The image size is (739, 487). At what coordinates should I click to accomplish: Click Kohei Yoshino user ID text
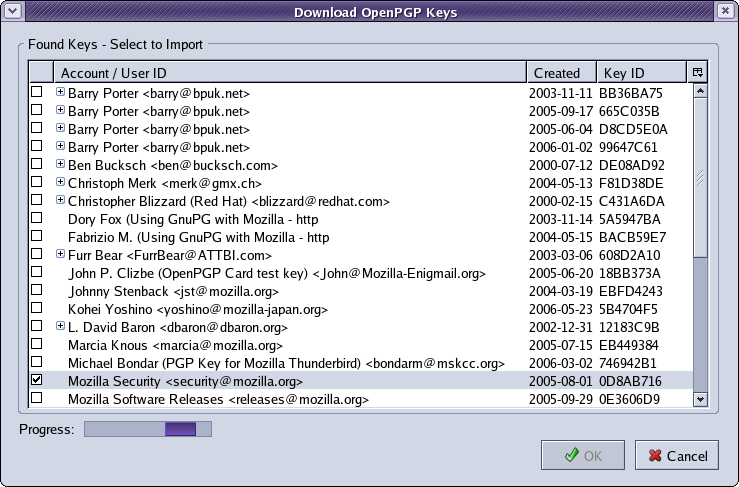[198, 310]
